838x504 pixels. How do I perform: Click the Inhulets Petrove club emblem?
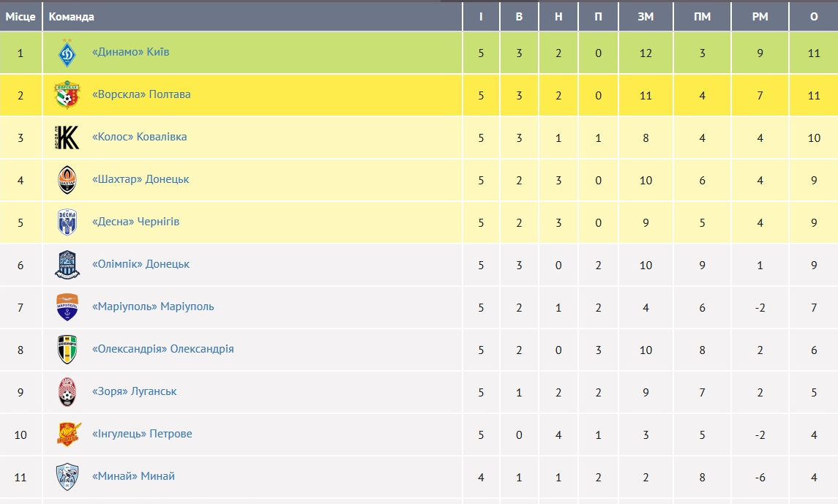(x=67, y=435)
